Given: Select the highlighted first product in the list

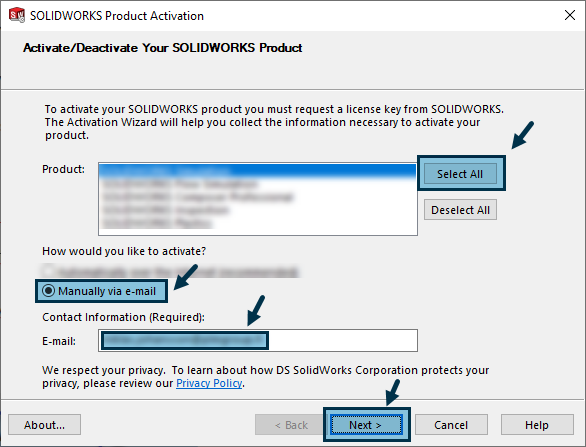Looking at the screenshot, I should click(257, 171).
